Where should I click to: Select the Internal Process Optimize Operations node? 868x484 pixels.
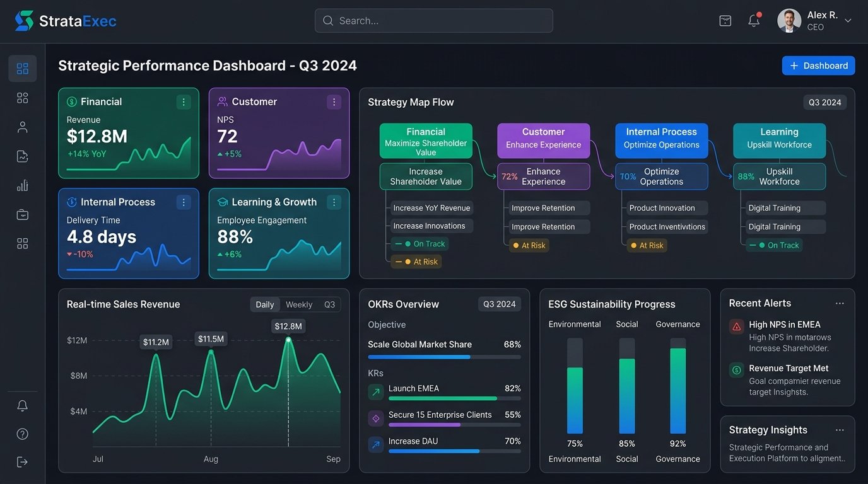[x=662, y=141]
